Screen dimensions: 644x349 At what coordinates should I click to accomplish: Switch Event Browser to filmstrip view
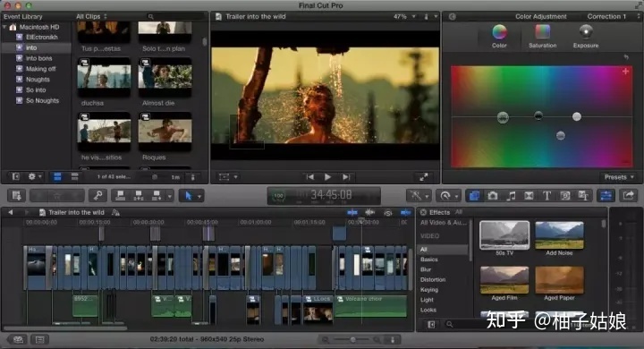(57, 177)
